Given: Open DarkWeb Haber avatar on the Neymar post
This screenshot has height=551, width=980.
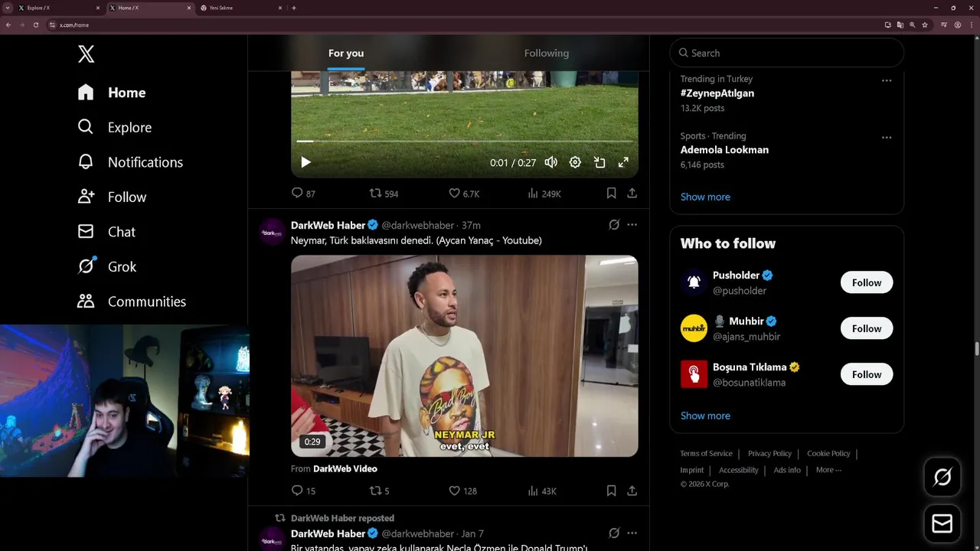Looking at the screenshot, I should click(272, 230).
